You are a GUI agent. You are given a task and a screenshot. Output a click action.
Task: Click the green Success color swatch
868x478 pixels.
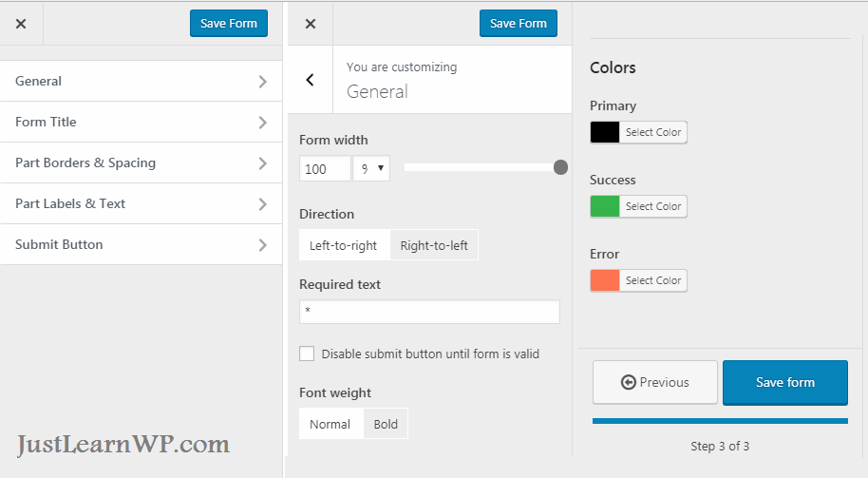(x=605, y=206)
